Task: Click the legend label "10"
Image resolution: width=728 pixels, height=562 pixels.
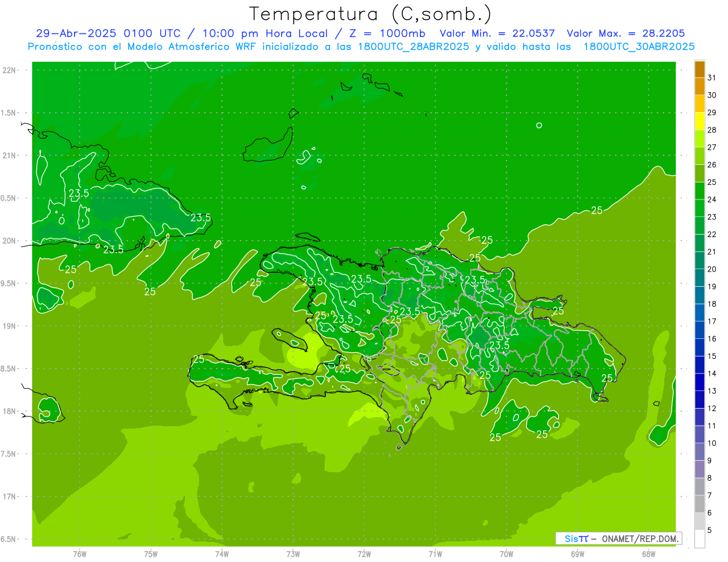Action: pyautogui.click(x=712, y=443)
